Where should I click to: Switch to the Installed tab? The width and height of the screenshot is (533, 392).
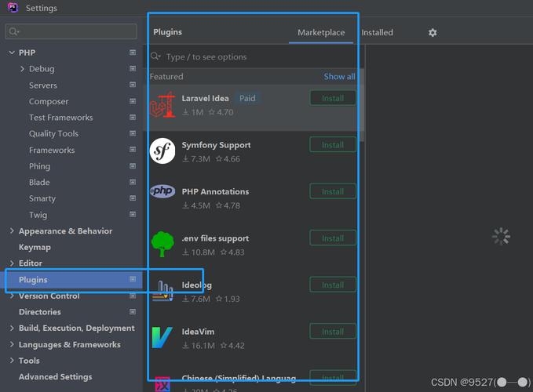(377, 33)
